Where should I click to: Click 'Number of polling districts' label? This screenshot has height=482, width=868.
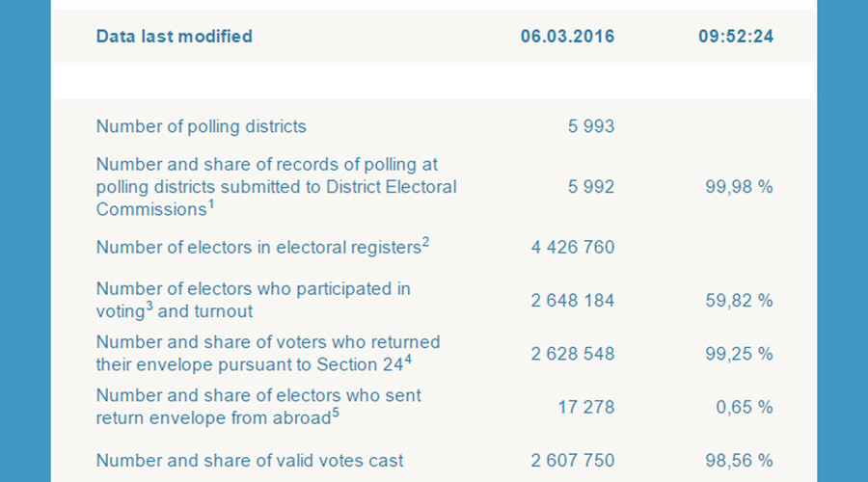[x=201, y=126]
